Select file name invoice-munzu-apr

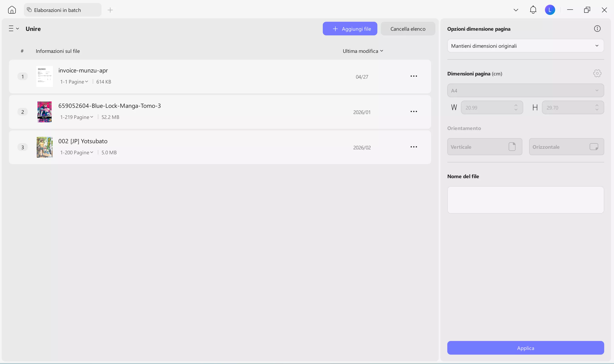click(x=83, y=70)
